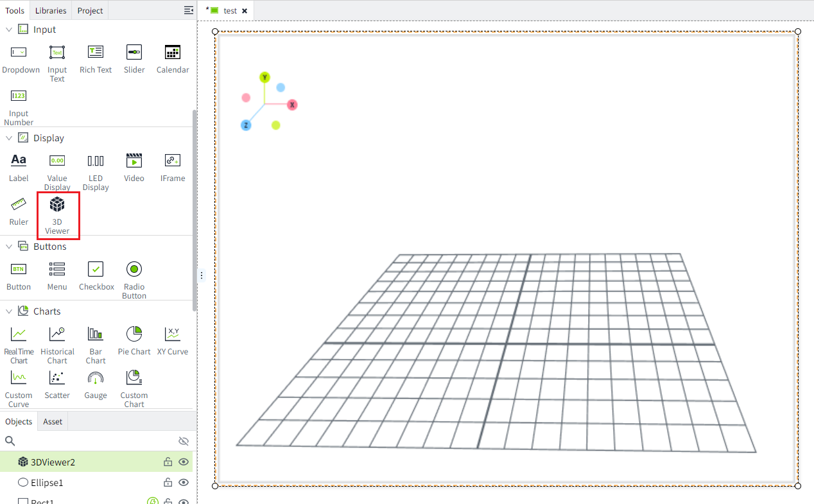Close the test document tab
Screen dimensions: 814x504
click(245, 11)
